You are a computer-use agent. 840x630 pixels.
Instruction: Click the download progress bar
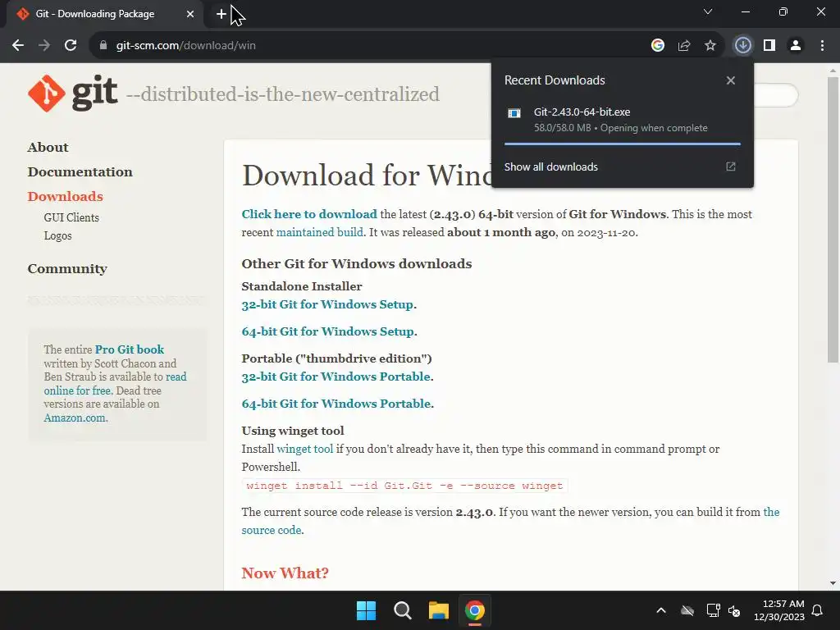click(x=623, y=144)
